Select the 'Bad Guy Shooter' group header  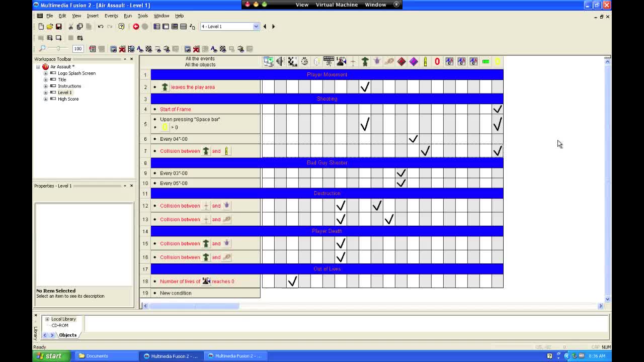click(327, 163)
